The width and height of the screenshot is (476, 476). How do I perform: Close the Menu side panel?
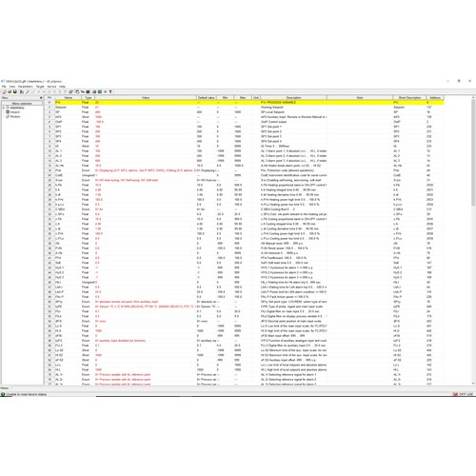click(x=41, y=98)
